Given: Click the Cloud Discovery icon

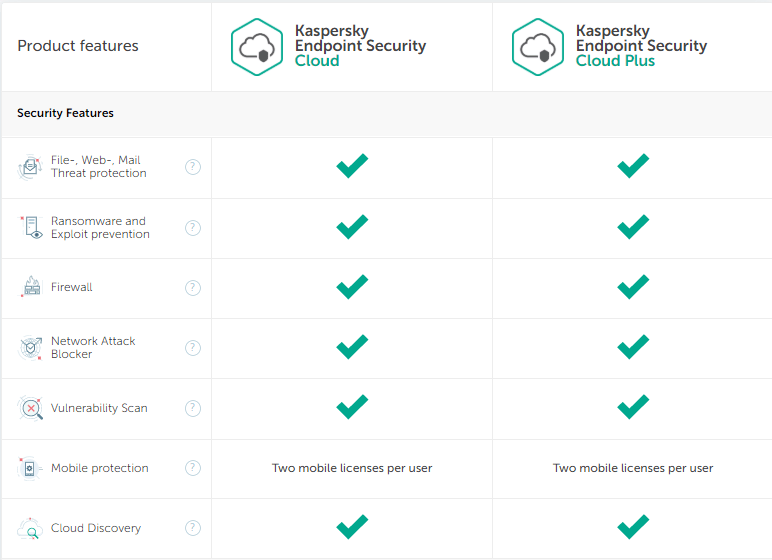Looking at the screenshot, I should 30,528.
